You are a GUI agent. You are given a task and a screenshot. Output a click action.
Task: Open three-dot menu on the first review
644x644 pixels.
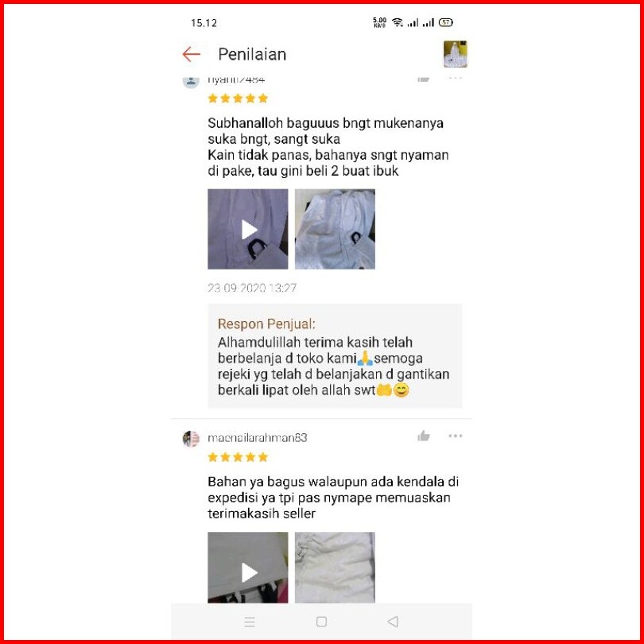coord(455,78)
